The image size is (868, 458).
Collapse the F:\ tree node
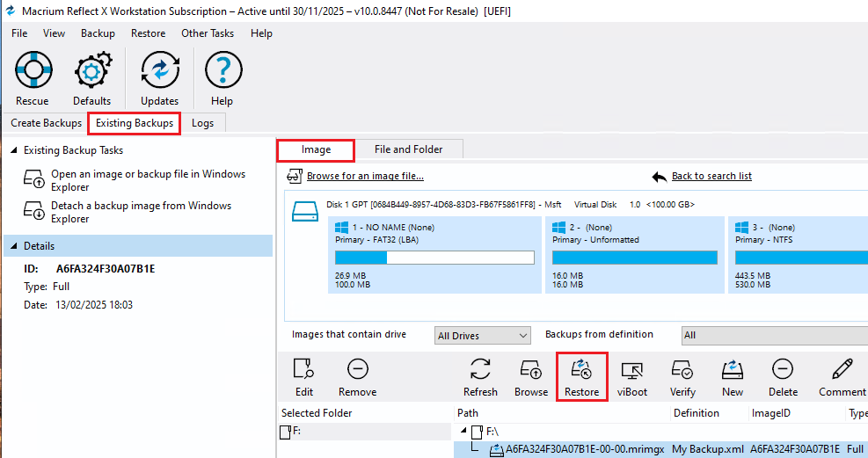point(463,433)
